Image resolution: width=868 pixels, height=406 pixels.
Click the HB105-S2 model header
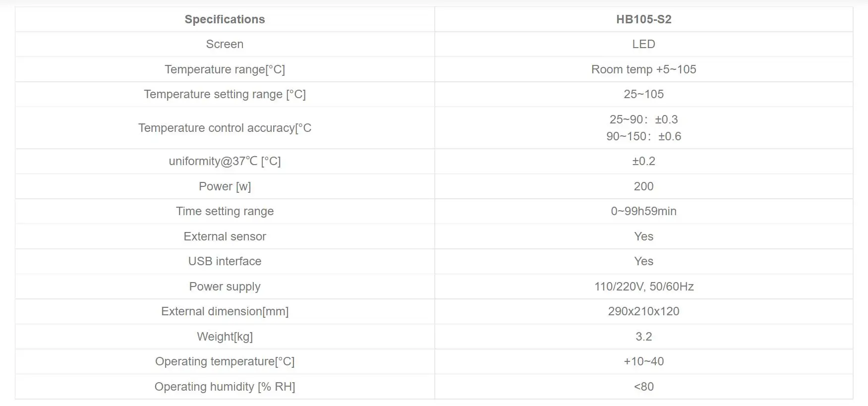(643, 19)
